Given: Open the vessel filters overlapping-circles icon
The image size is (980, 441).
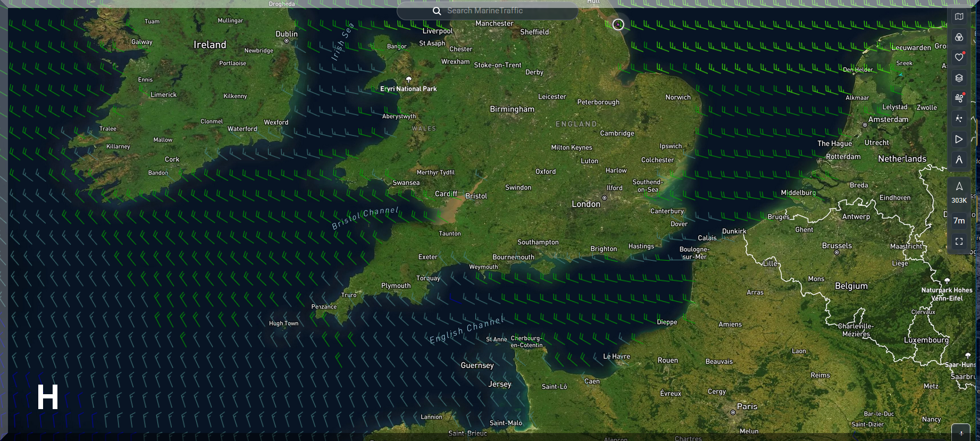Looking at the screenshot, I should (x=959, y=37).
